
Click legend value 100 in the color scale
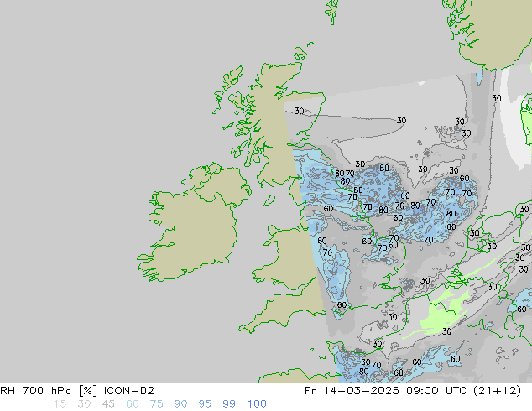[257, 404]
